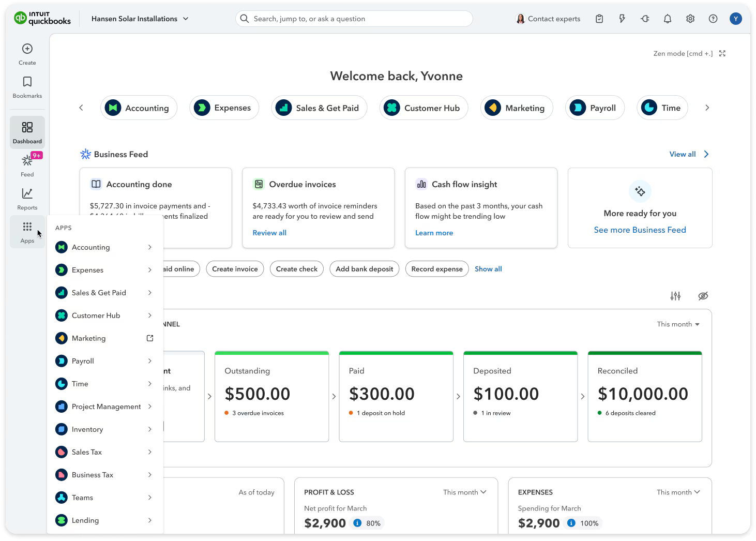Open Reports in the sidebar
Viewport: 756px width, 541px height.
click(27, 199)
